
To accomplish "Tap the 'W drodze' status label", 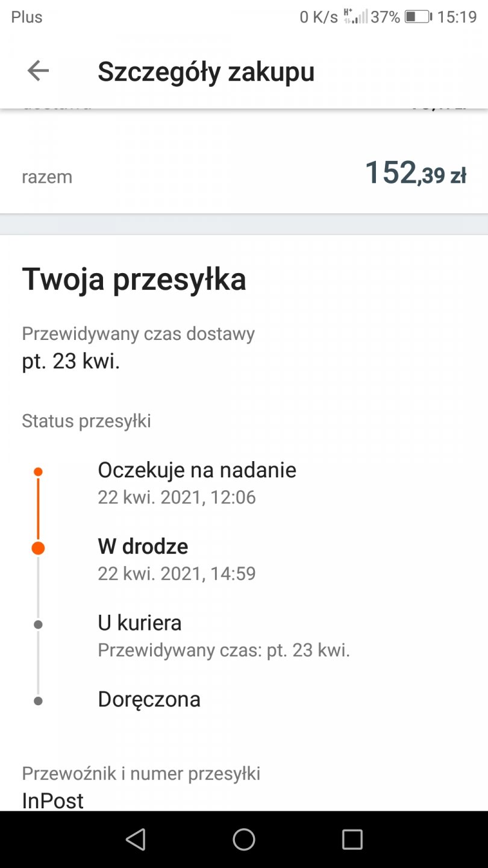I will pyautogui.click(x=143, y=547).
